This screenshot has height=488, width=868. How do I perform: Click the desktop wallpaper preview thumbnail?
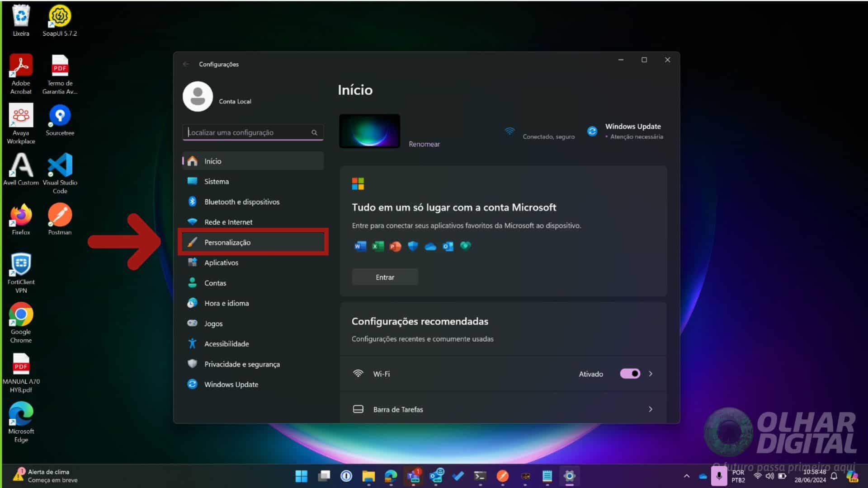[x=369, y=131]
